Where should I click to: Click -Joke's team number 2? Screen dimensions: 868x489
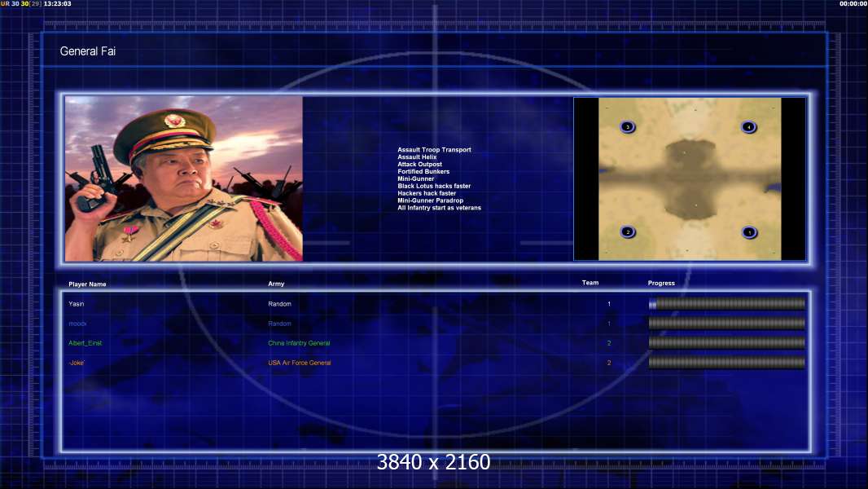(609, 363)
